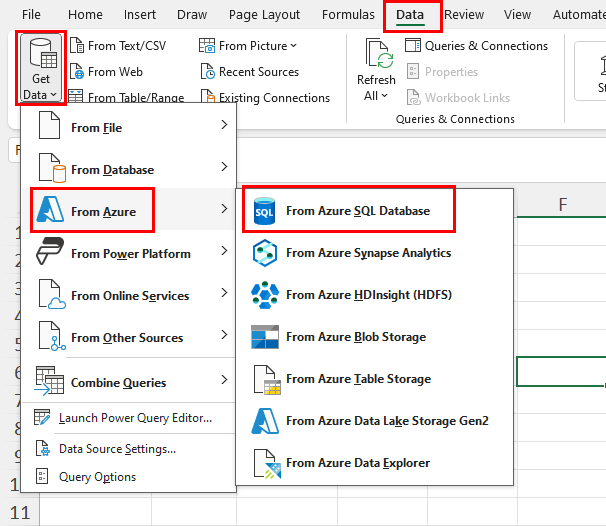Viewport: 606px width, 526px height.
Task: Click the From Database icon
Action: tap(52, 168)
